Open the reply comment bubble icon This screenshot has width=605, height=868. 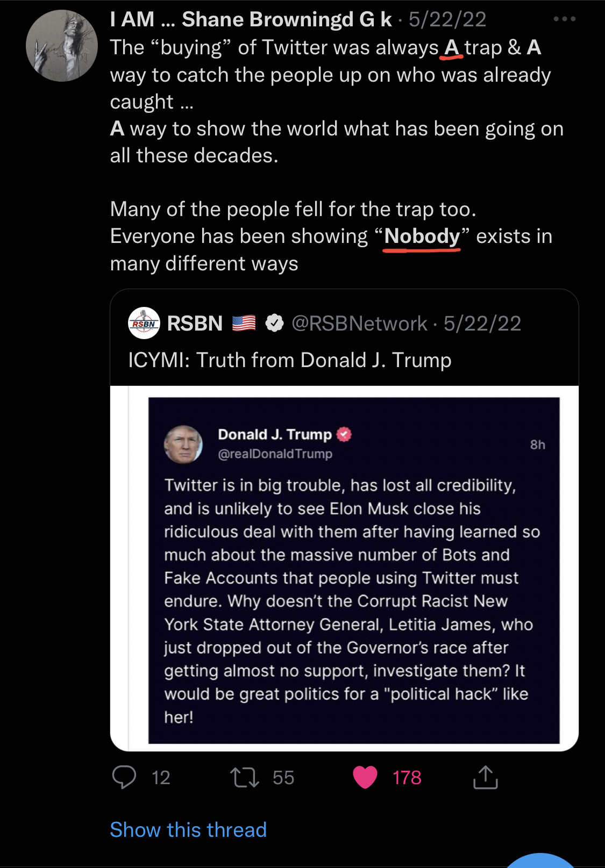click(124, 777)
